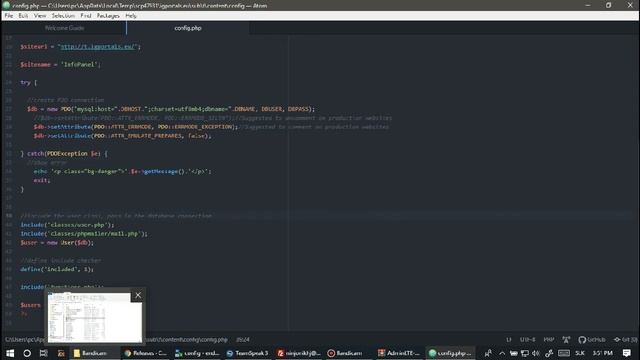This screenshot has height=360, width=640.
Task: Switch to TeamSpeak 3 on taskbar
Action: click(248, 353)
